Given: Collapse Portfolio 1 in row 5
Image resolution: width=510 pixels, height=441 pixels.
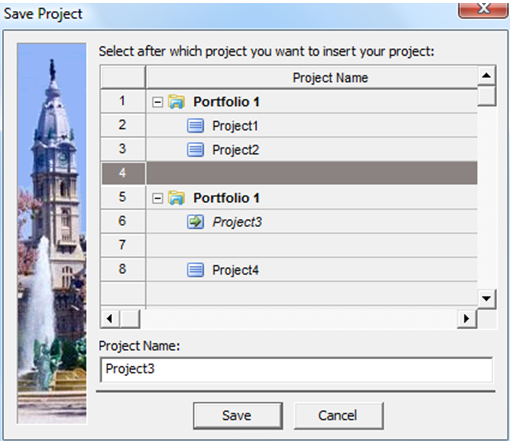Looking at the screenshot, I should [157, 199].
